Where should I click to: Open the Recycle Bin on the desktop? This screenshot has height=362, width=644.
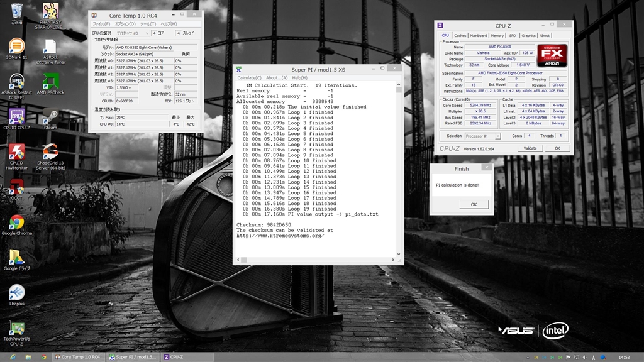click(x=16, y=11)
